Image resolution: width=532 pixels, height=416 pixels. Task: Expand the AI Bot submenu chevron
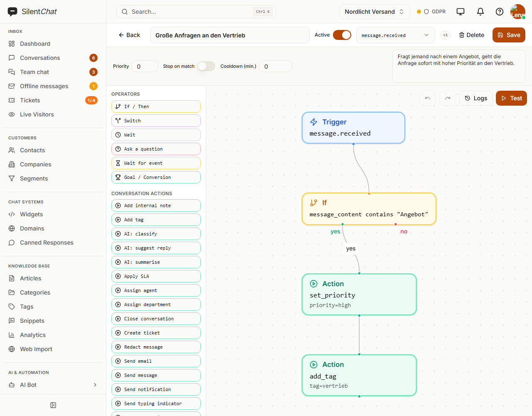(x=95, y=385)
